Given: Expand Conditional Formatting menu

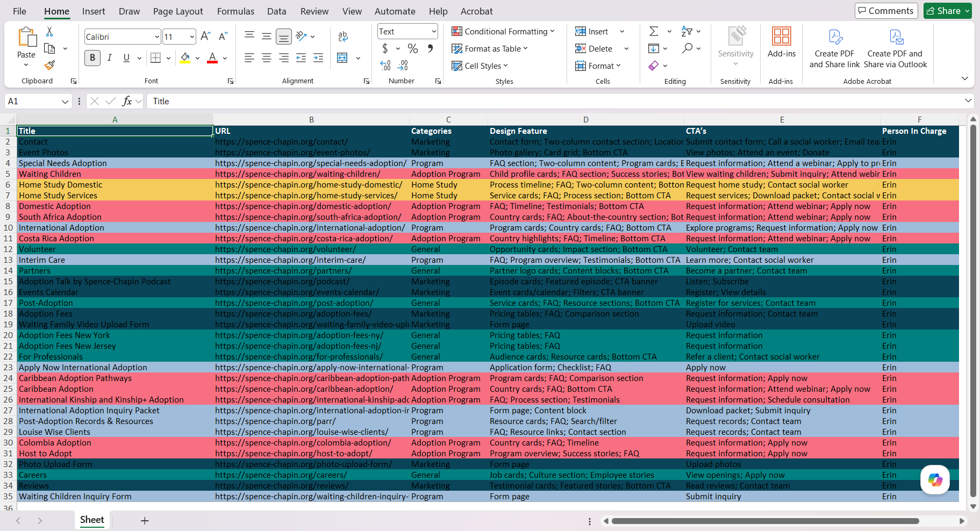Looking at the screenshot, I should point(503,32).
